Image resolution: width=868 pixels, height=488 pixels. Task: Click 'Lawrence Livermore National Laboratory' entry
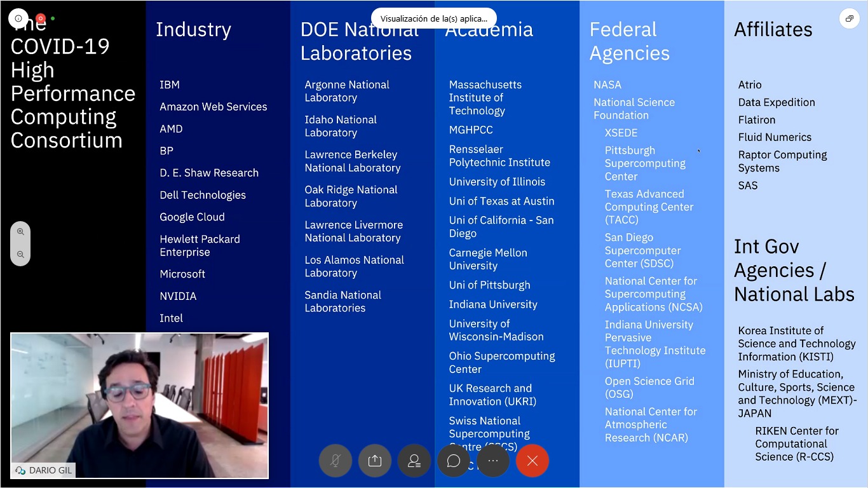click(x=354, y=231)
